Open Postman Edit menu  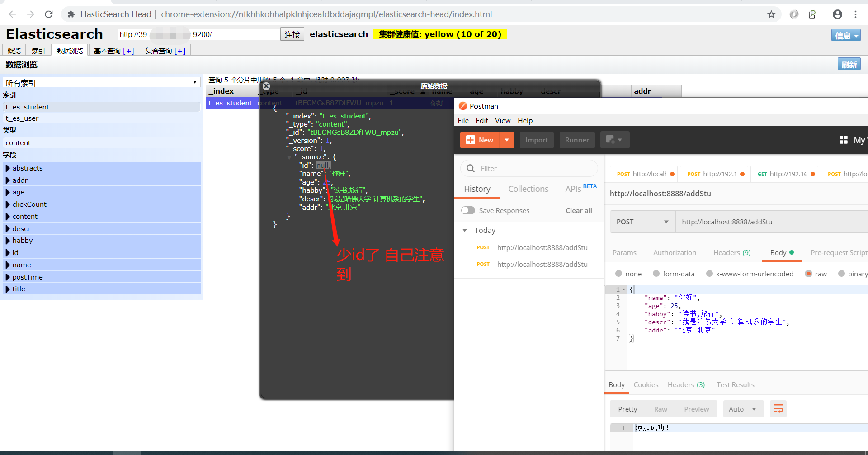pyautogui.click(x=482, y=120)
